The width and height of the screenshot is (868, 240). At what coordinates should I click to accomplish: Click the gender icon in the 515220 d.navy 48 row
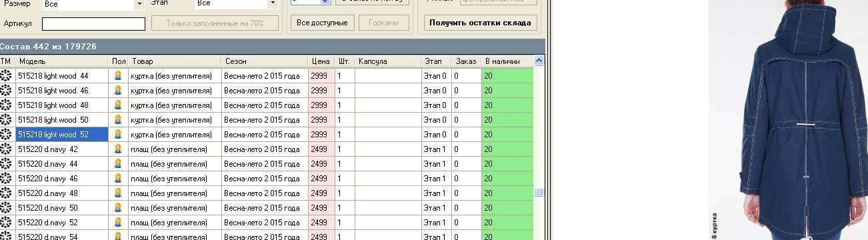[118, 193]
